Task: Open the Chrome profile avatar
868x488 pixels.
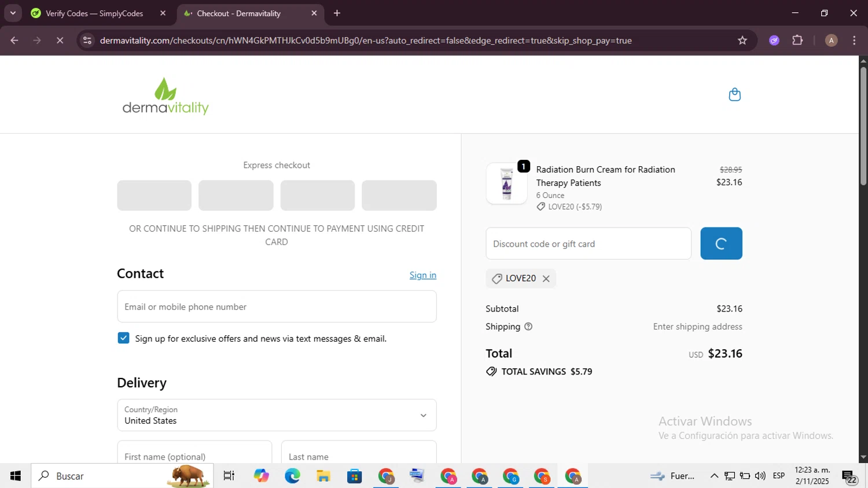Action: point(831,41)
